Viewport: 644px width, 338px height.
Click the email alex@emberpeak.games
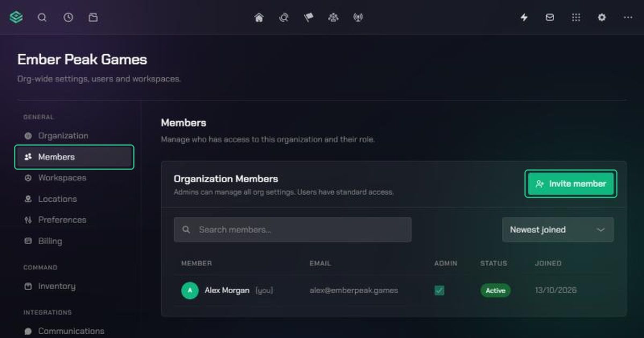tap(354, 290)
